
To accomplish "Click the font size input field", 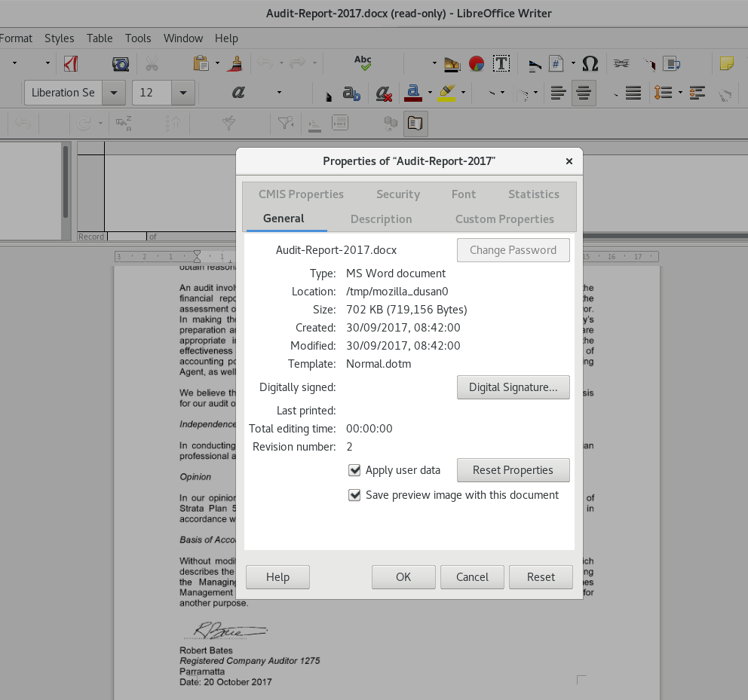I will point(152,93).
